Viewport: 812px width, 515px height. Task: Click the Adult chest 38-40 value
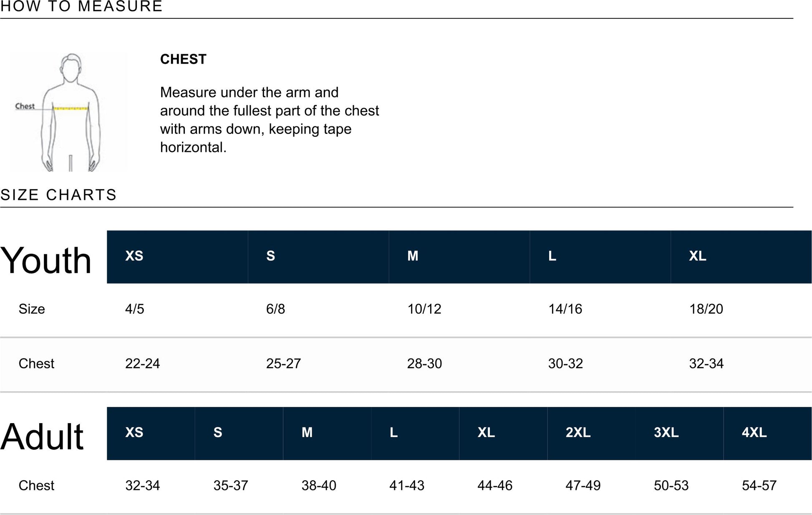pos(319,485)
